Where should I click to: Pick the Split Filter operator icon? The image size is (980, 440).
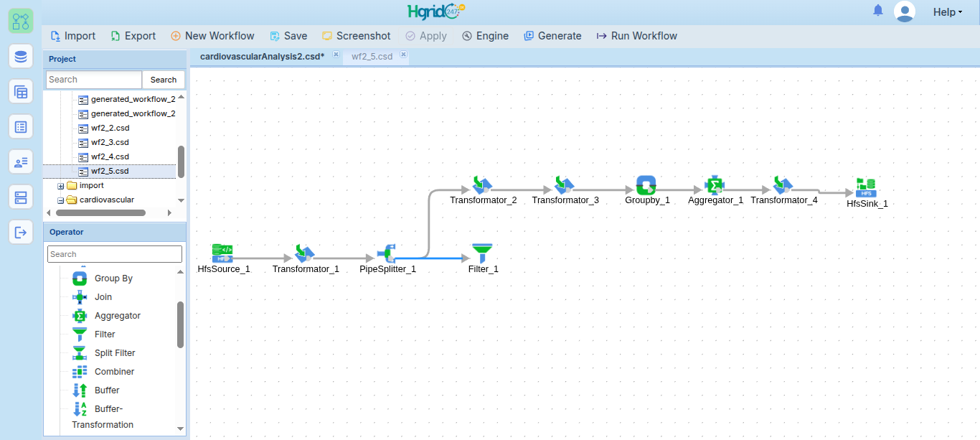pos(80,353)
